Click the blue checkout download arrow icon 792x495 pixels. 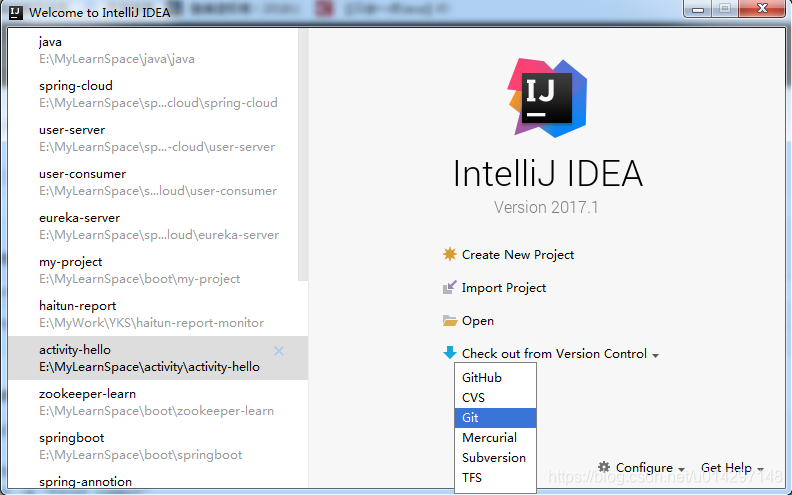450,353
